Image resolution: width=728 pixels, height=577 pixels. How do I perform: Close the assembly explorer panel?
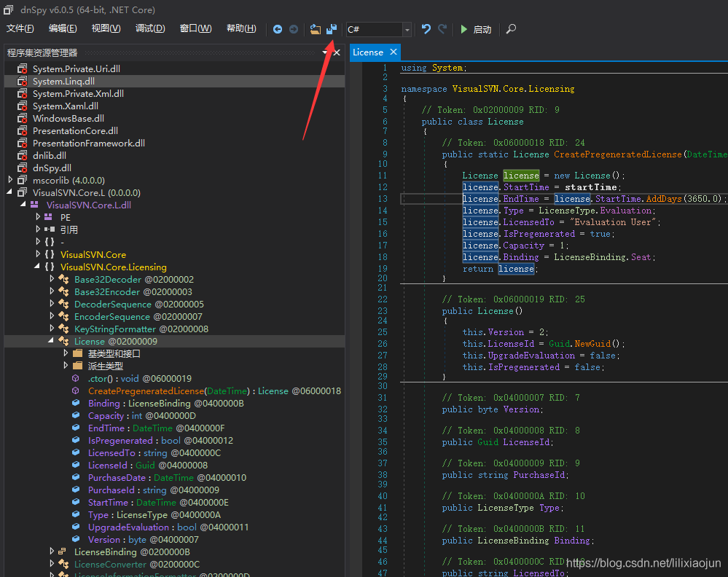pyautogui.click(x=337, y=52)
